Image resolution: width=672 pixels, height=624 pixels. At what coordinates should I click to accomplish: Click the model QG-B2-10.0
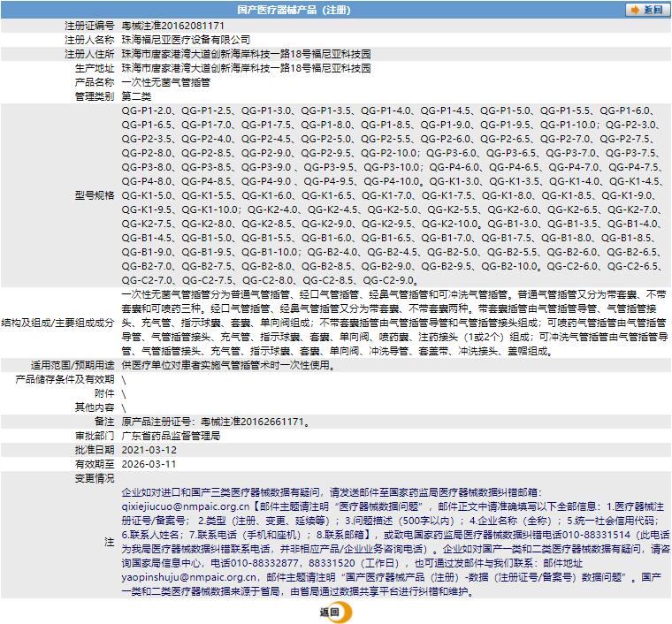508,266
